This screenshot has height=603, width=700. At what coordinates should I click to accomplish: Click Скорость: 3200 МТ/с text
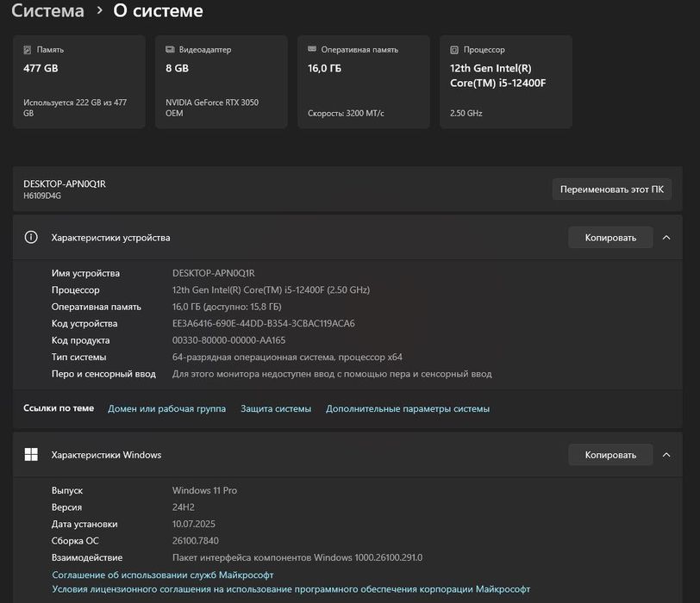[346, 114]
